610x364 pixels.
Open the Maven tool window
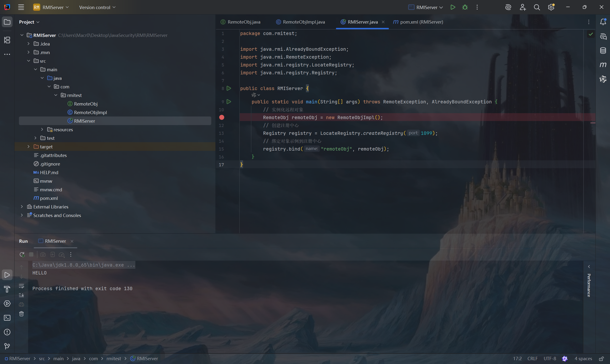click(603, 65)
